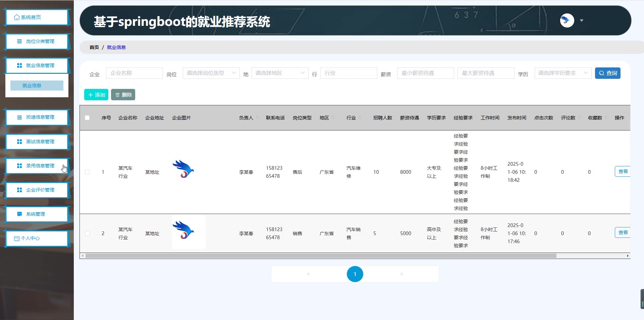Image resolution: width=644 pixels, height=320 pixels.
Task: Click the 企业名称 input field
Action: pyautogui.click(x=134, y=73)
